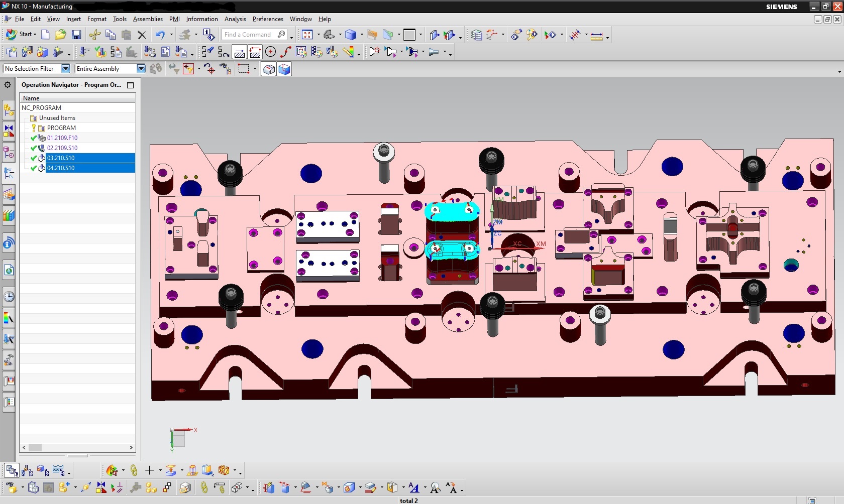This screenshot has width=844, height=504.
Task: Click the Undo arrow icon
Action: (160, 35)
